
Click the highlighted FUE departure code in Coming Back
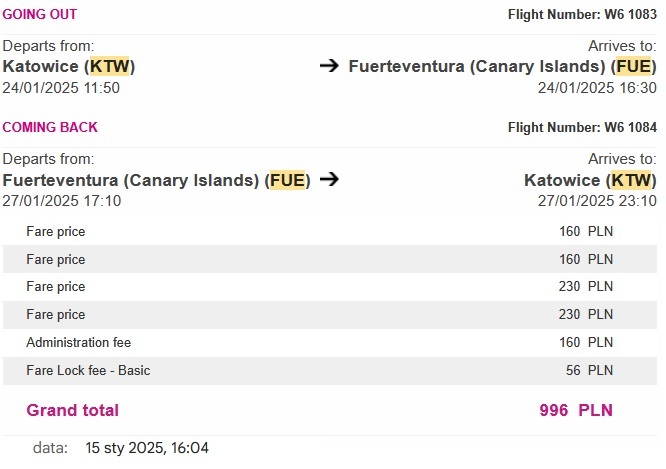coord(288,180)
